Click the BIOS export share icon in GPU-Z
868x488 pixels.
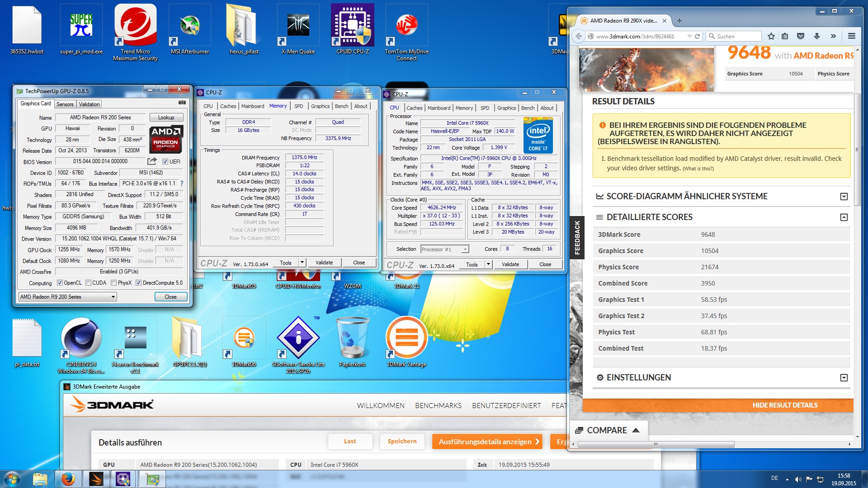pyautogui.click(x=152, y=161)
